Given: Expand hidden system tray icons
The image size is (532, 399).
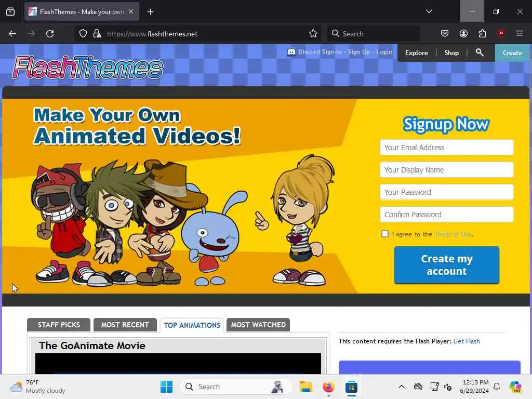Looking at the screenshot, I should tap(402, 387).
